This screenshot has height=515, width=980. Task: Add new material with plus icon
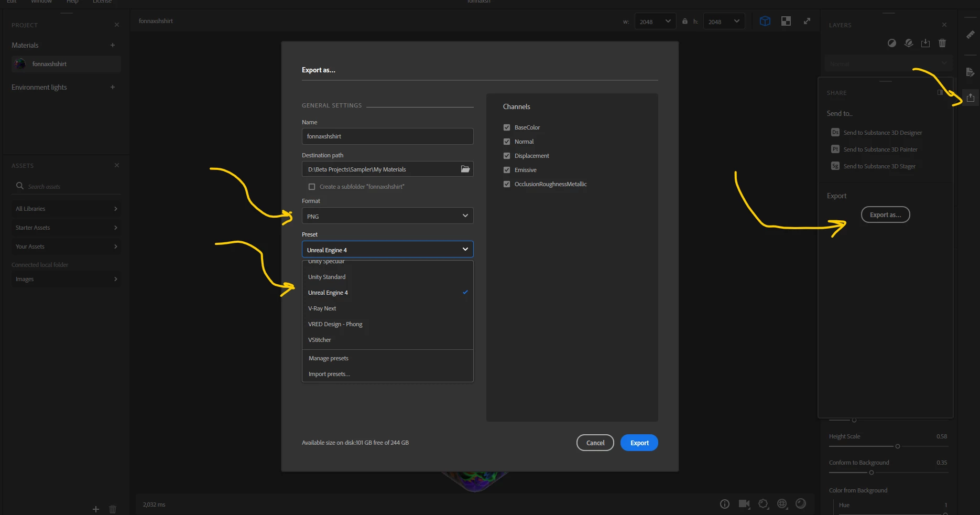click(x=113, y=45)
